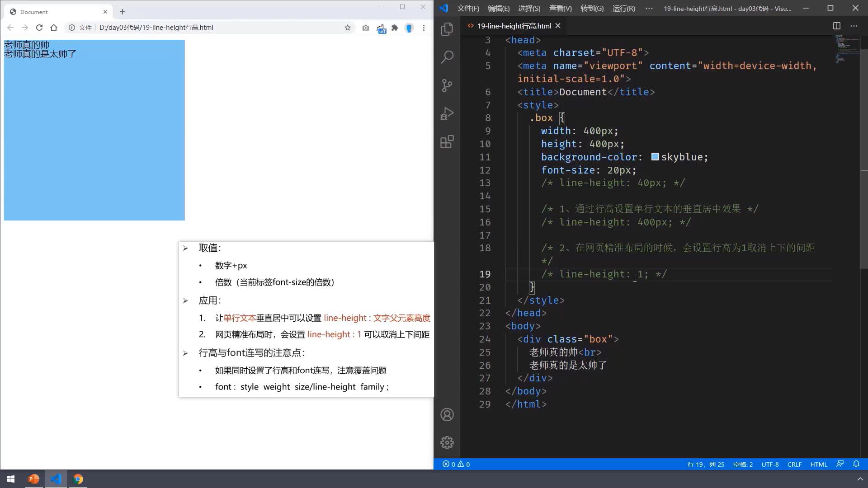Click the extension icon showing off badge
Screen dimensions: 868x488
[381, 28]
